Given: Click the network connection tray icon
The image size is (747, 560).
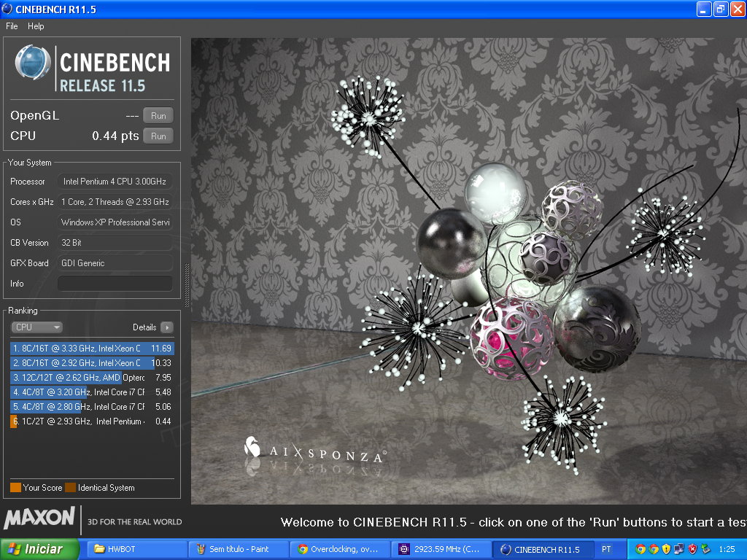Looking at the screenshot, I should (x=679, y=549).
